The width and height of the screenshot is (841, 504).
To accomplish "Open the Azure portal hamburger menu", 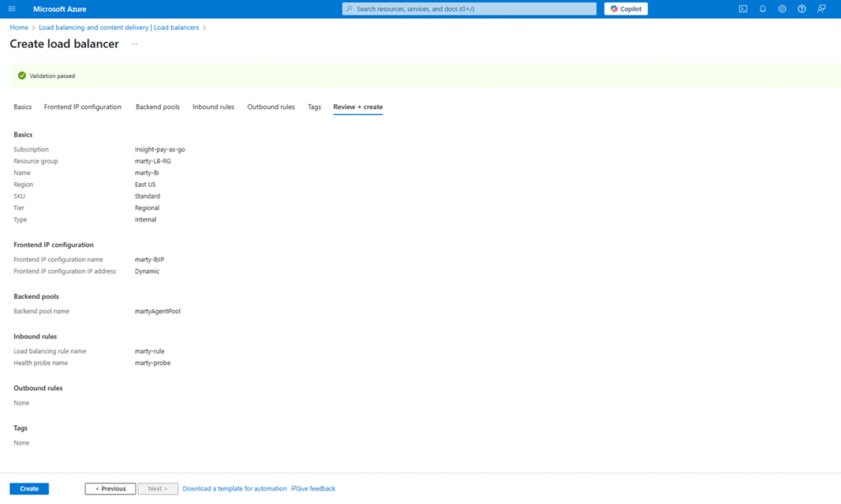I will point(11,9).
